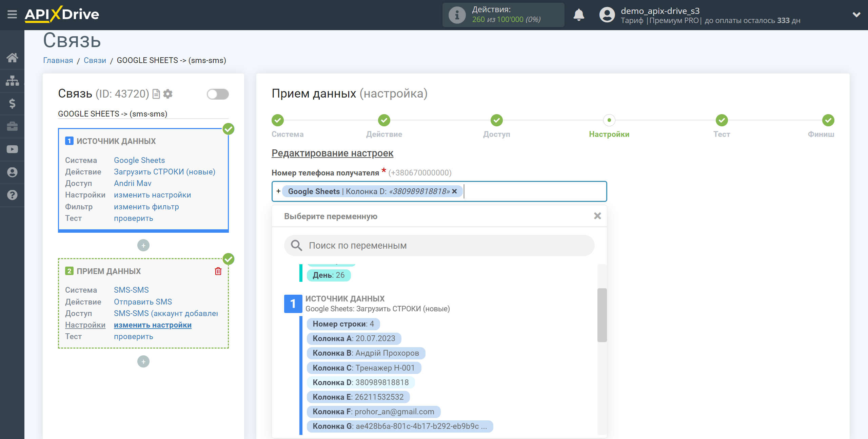868x439 pixels.
Task: Go to Финиш step
Action: pyautogui.click(x=828, y=120)
